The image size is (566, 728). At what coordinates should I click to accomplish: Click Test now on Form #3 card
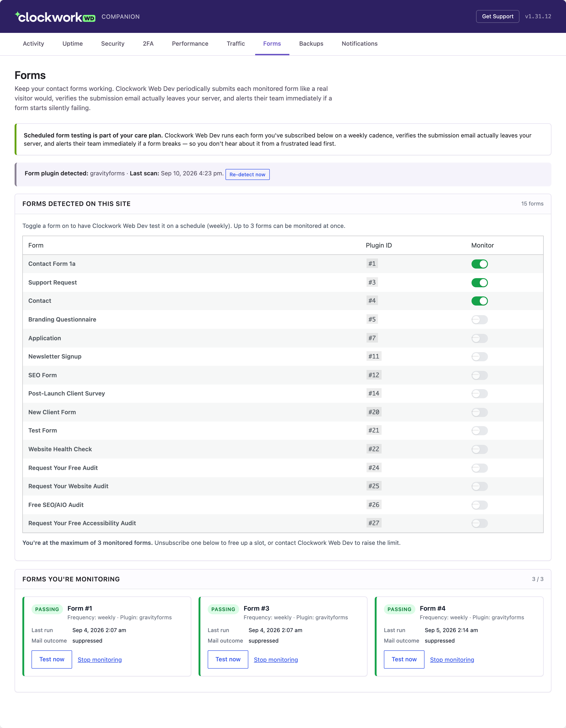tap(228, 659)
